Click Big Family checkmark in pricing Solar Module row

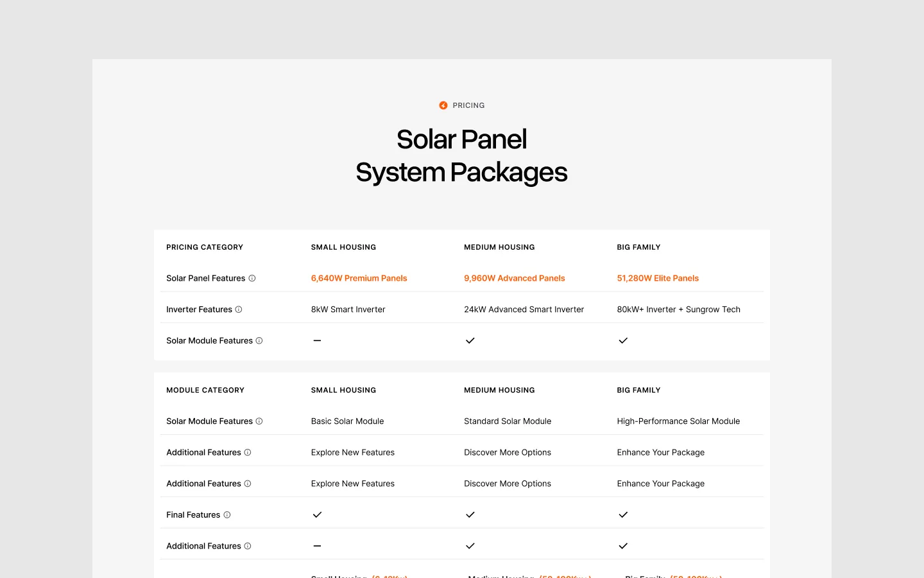(x=623, y=340)
